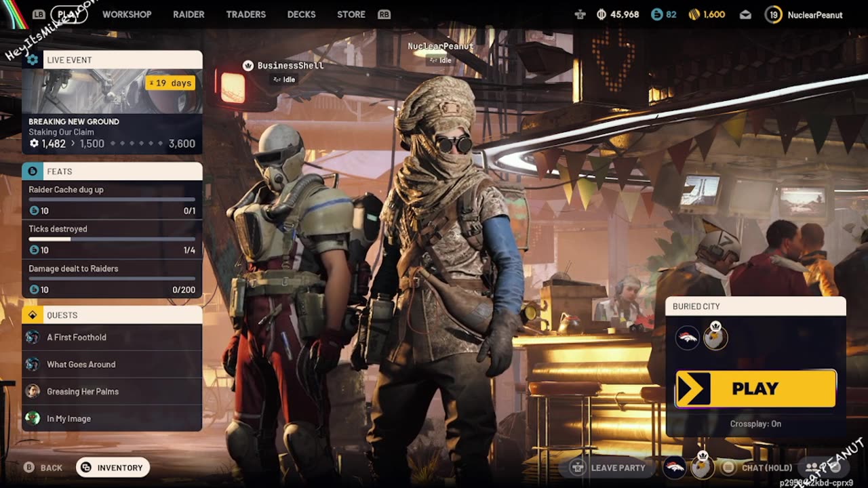868x488 pixels.
Task: Open the Breaking New Ground event thumbnail
Action: (112, 91)
